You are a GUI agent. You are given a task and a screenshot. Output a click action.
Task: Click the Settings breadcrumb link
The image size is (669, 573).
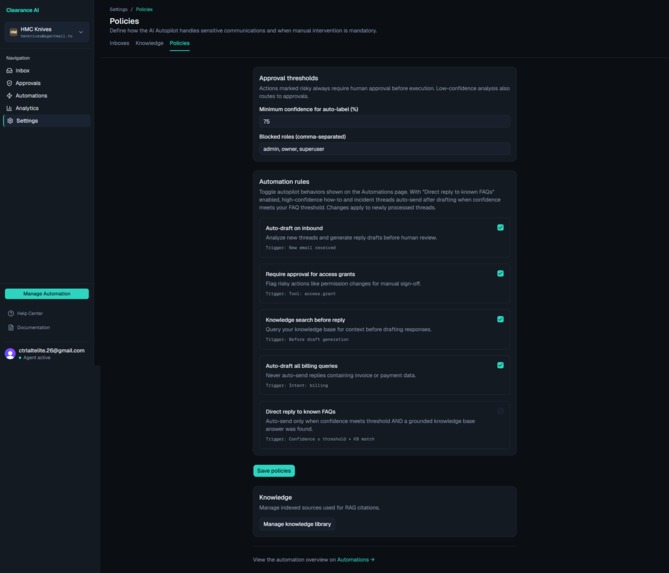[118, 9]
